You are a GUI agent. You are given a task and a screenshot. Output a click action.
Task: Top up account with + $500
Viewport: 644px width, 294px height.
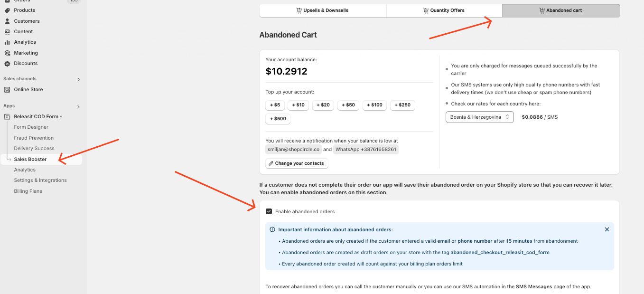tap(278, 119)
